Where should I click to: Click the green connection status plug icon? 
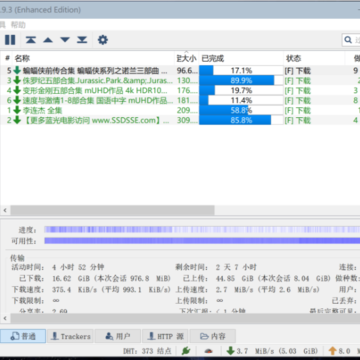click(x=186, y=351)
